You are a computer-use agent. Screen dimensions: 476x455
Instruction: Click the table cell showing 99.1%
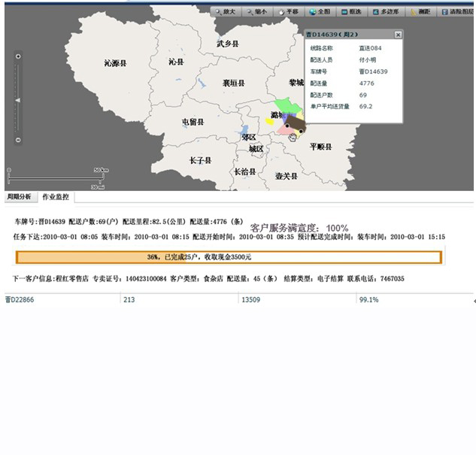tap(368, 300)
